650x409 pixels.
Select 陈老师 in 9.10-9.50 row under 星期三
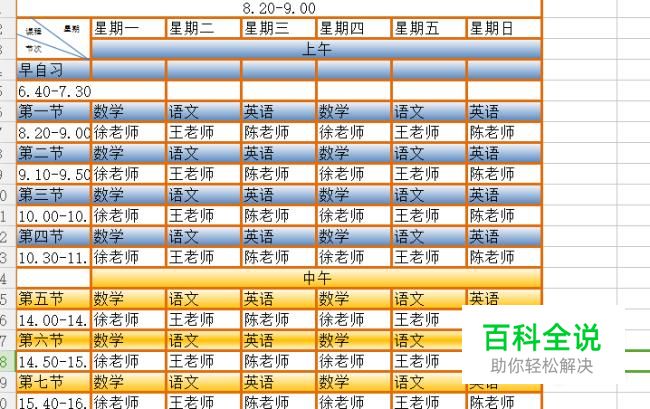(x=278, y=174)
